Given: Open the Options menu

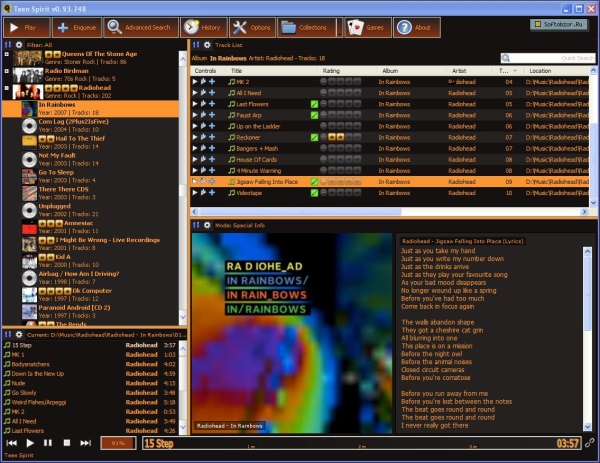Looking at the screenshot, I should pyautogui.click(x=254, y=27).
